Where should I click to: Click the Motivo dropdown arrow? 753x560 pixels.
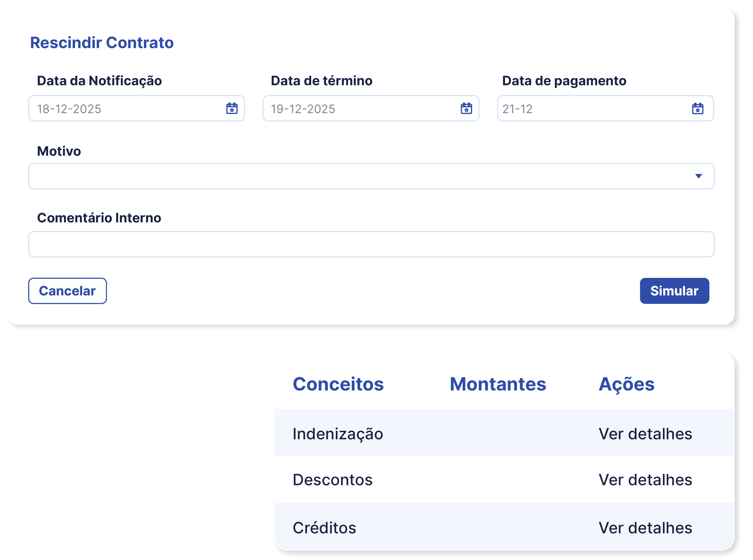click(699, 176)
